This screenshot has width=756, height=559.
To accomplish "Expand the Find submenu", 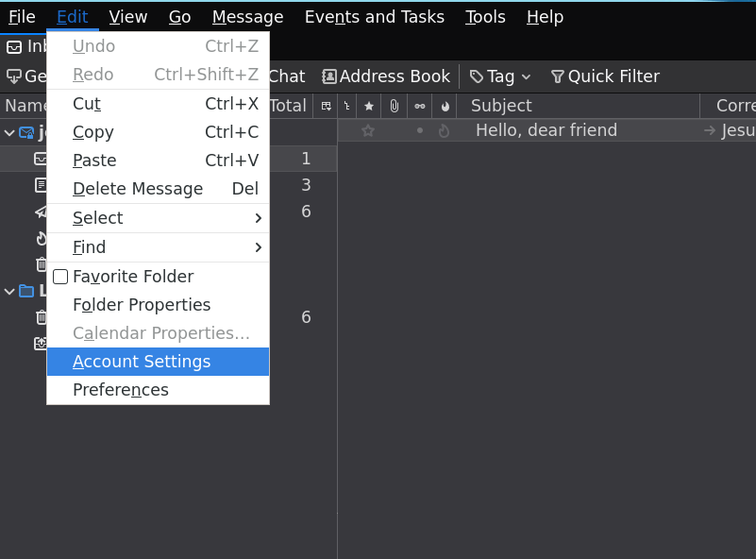I will 158,247.
